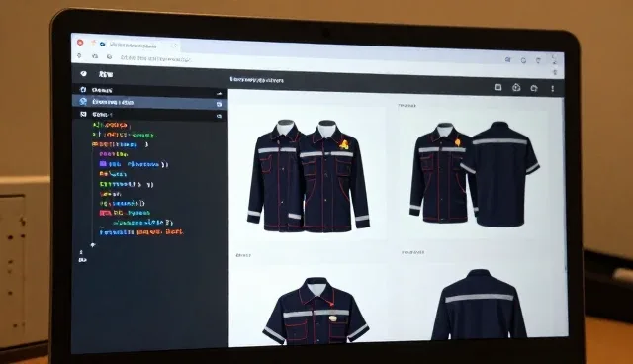Click the icon on the first sidebar row
Screen dimensions: 633x364
pyautogui.click(x=83, y=90)
